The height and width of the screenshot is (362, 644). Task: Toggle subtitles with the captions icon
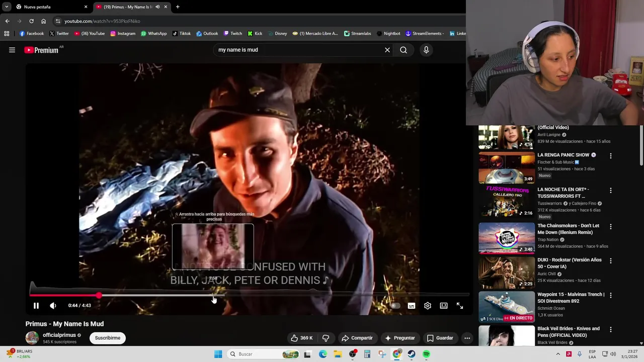[x=412, y=306]
